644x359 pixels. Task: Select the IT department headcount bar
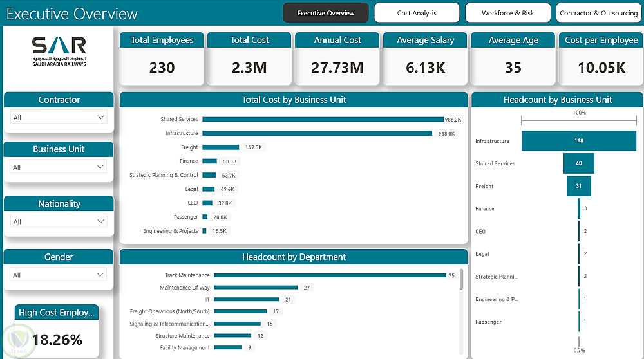pyautogui.click(x=247, y=300)
